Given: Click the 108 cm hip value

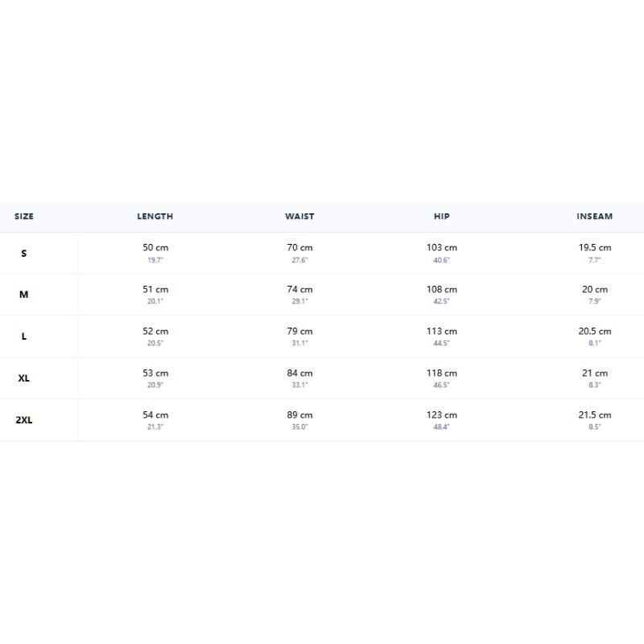Looking at the screenshot, I should [441, 290].
